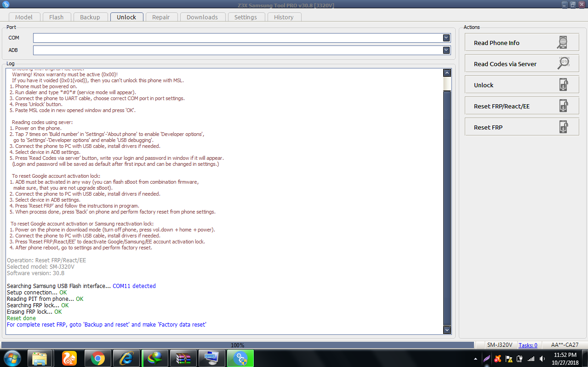Click the 'Reset done' log line

(21, 318)
